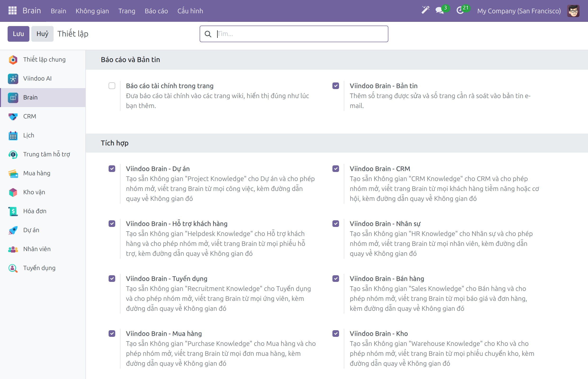Viewport: 588px width, 379px height.
Task: Enable Báo cáo tài chính trong trang checkbox
Action: (112, 86)
